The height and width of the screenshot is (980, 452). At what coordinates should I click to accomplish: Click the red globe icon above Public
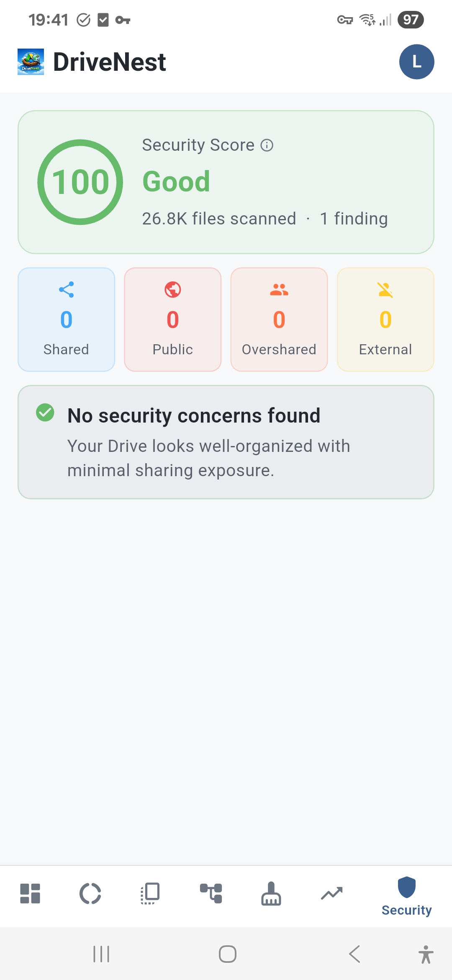[172, 290]
